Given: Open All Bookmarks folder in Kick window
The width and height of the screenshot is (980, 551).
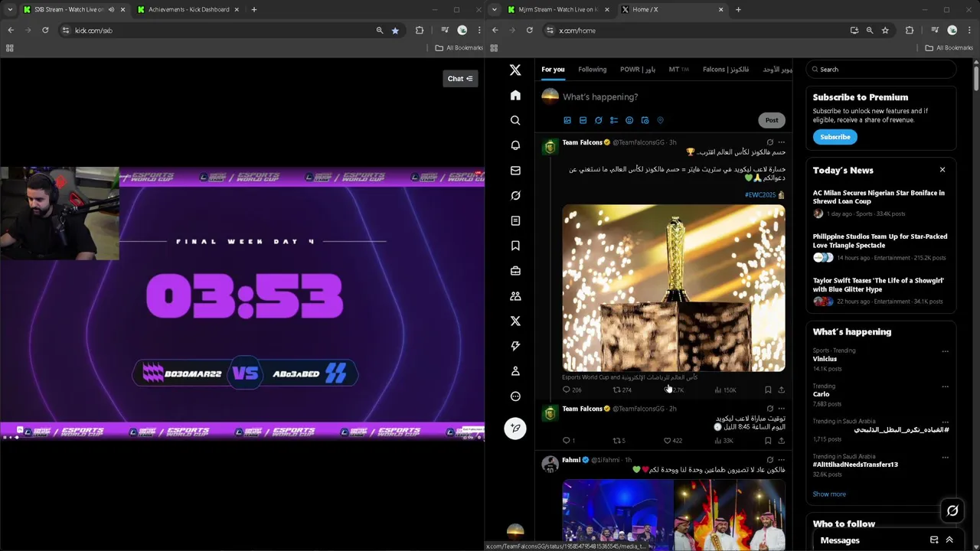Looking at the screenshot, I should tap(459, 47).
